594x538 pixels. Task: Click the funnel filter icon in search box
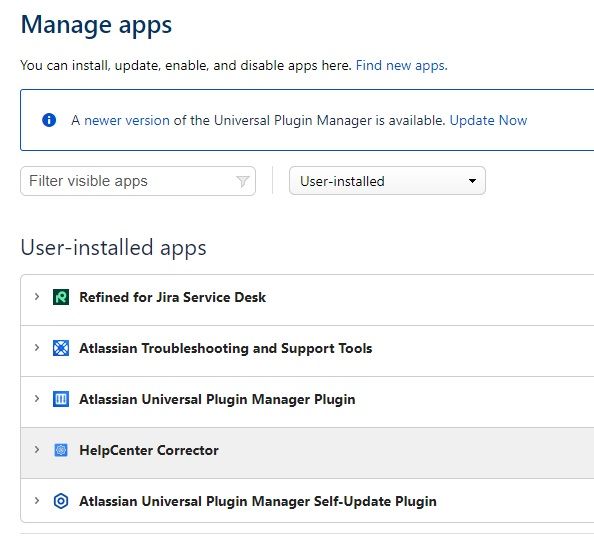coord(242,181)
